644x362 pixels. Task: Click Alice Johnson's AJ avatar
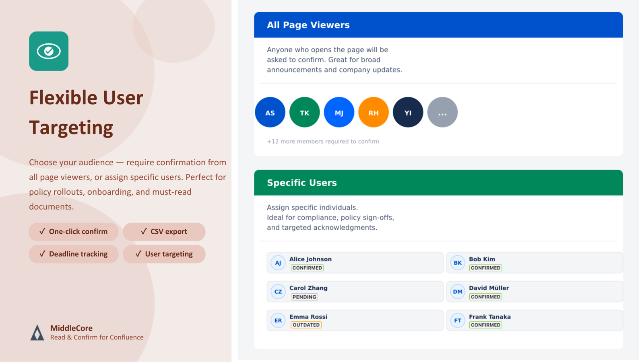[278, 263]
